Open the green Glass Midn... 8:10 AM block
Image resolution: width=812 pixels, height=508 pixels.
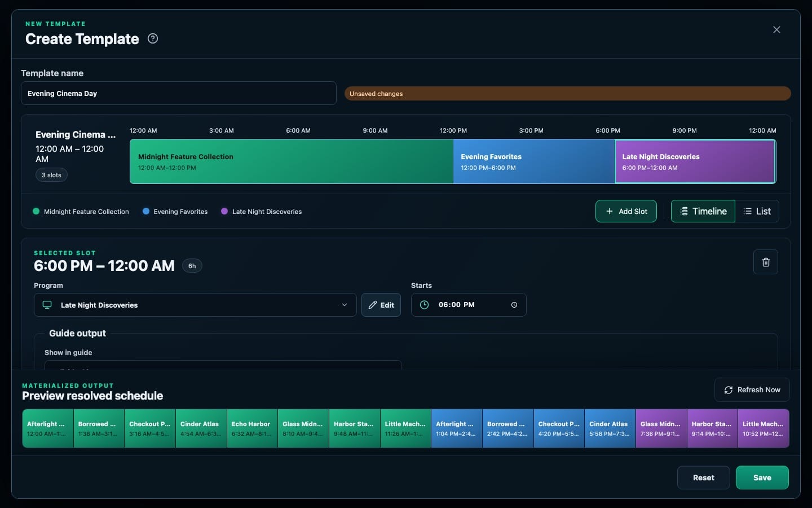pos(303,428)
